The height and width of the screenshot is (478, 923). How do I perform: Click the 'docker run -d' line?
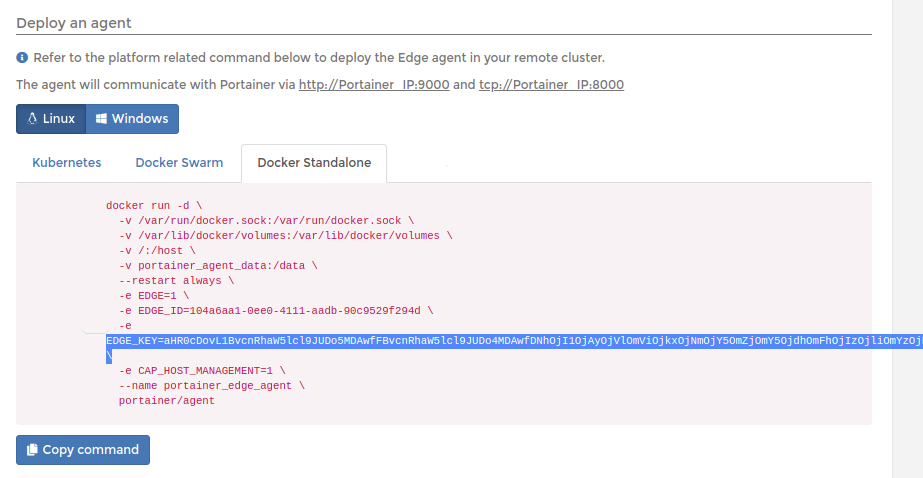pos(154,205)
